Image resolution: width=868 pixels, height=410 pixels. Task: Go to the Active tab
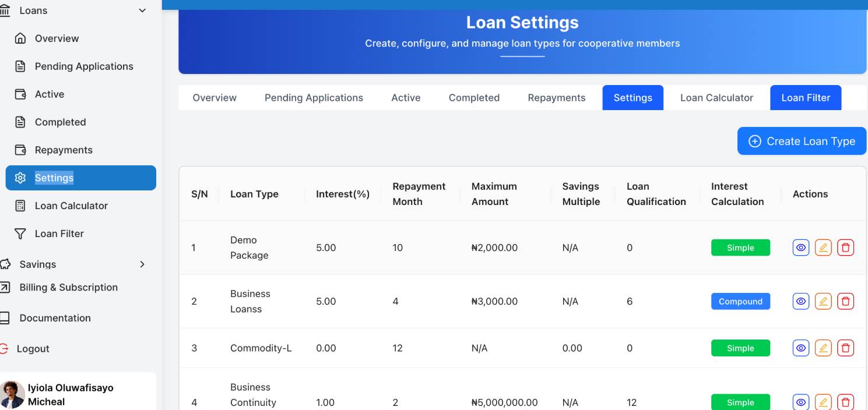[x=406, y=98]
